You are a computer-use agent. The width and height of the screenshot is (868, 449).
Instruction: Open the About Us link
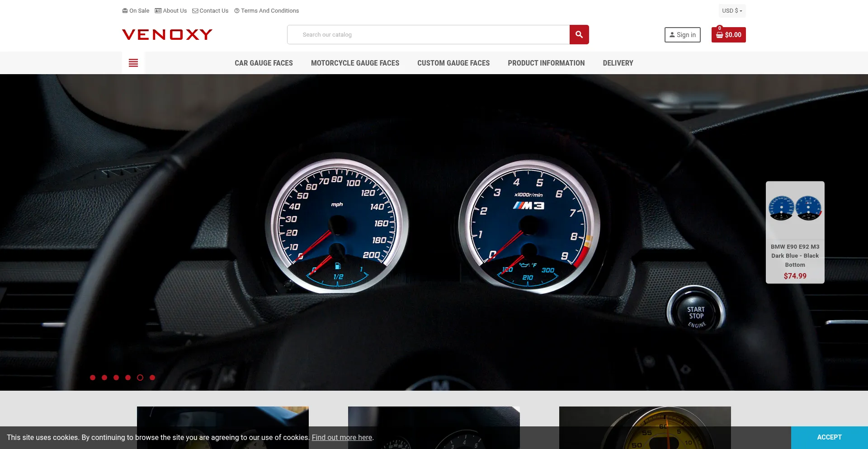point(171,10)
